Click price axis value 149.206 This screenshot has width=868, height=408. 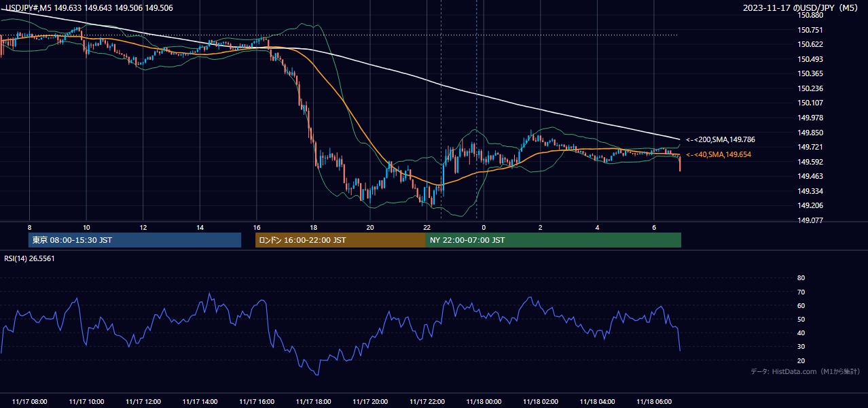[810, 205]
